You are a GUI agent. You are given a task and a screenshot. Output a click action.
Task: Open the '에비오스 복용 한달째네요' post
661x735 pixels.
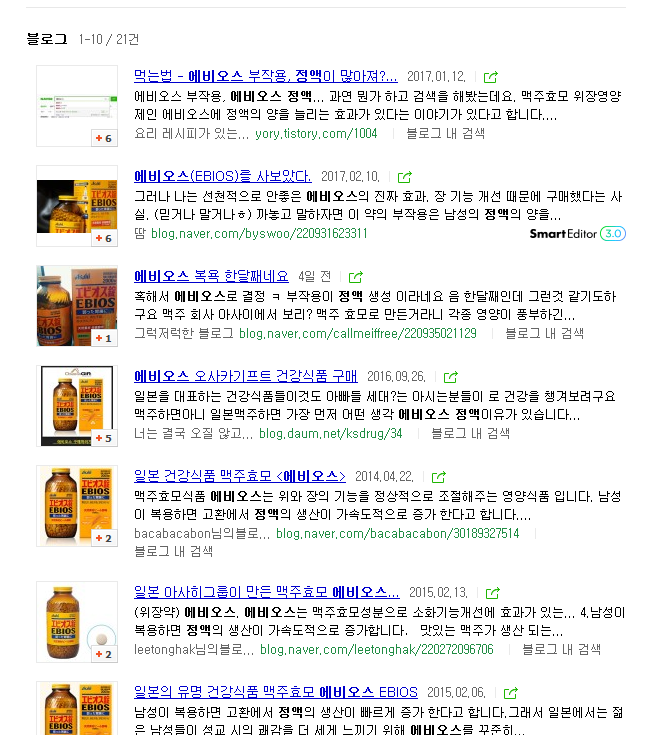tap(211, 276)
